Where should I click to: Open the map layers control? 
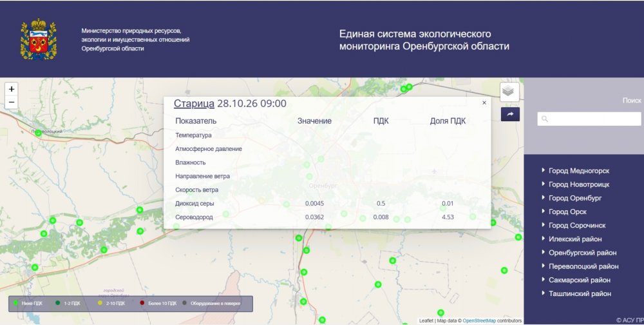(x=509, y=92)
